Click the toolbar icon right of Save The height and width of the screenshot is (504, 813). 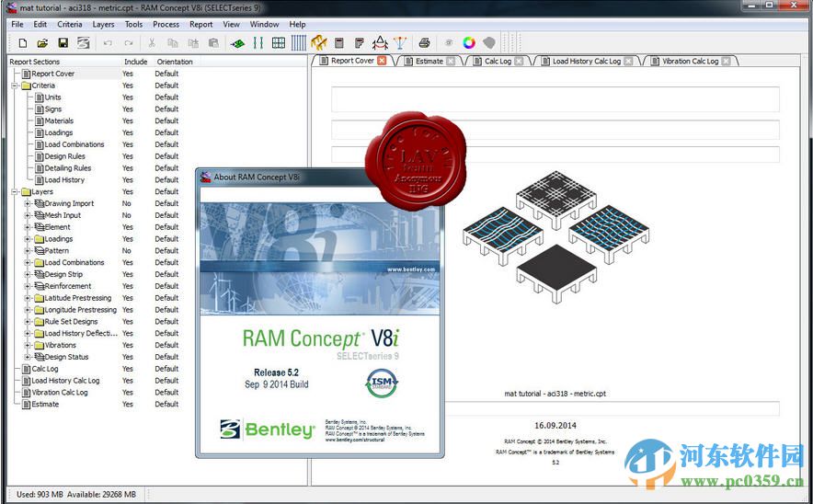(83, 43)
